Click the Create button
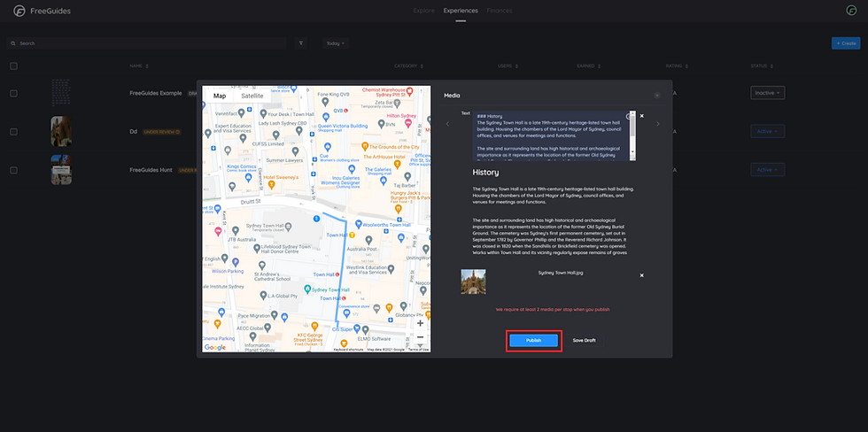The width and height of the screenshot is (868, 432). point(846,43)
